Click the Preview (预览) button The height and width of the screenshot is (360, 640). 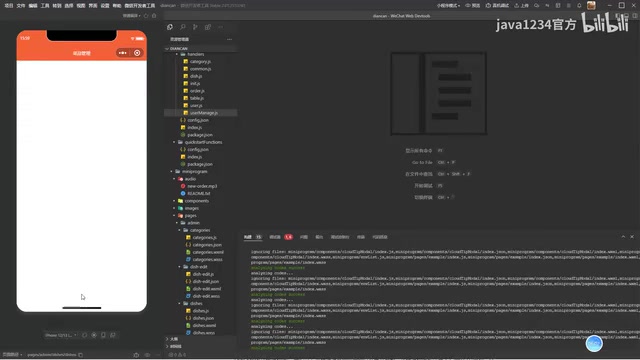click(473, 6)
